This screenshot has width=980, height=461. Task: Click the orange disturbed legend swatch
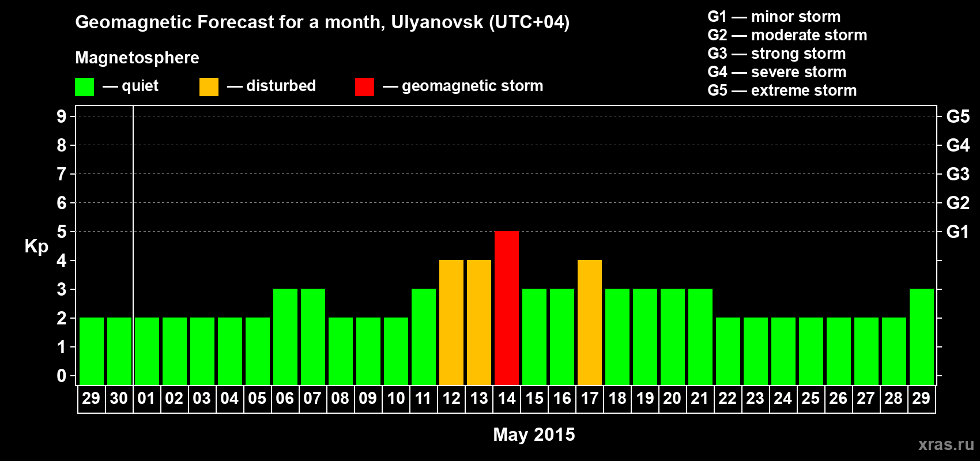(x=209, y=87)
